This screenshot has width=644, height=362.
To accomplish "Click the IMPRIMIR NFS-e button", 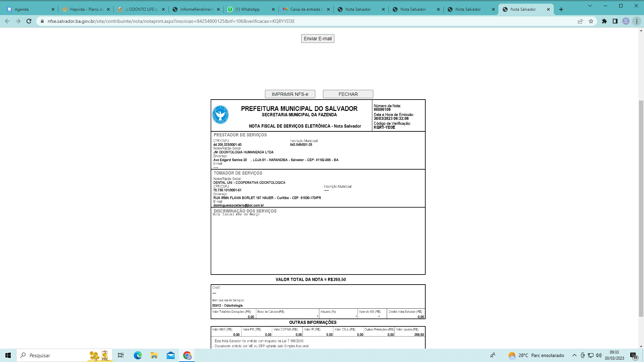I will click(x=290, y=94).
